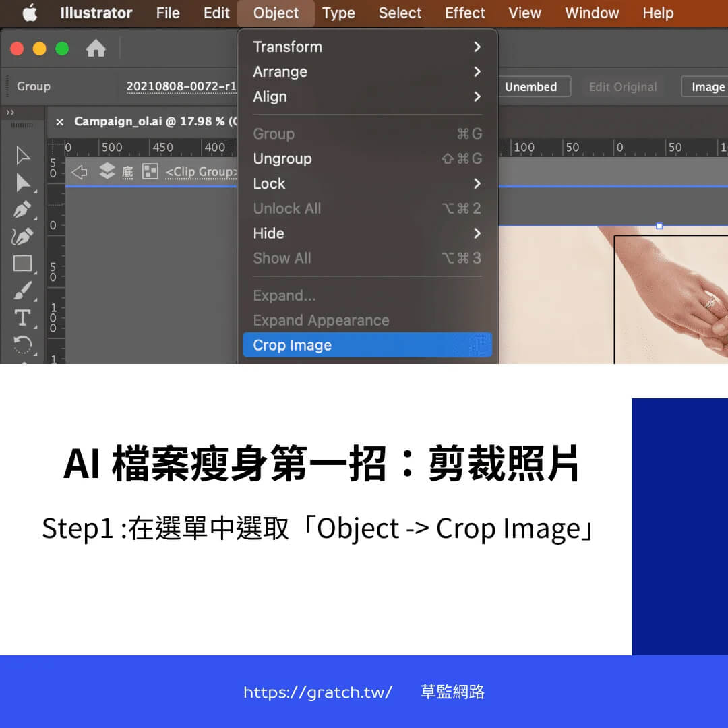This screenshot has height=728, width=728.
Task: Open the Apple menu
Action: (x=30, y=13)
